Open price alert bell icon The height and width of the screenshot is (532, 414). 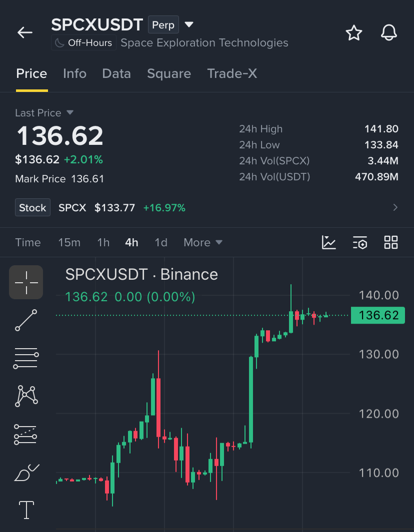pyautogui.click(x=389, y=33)
